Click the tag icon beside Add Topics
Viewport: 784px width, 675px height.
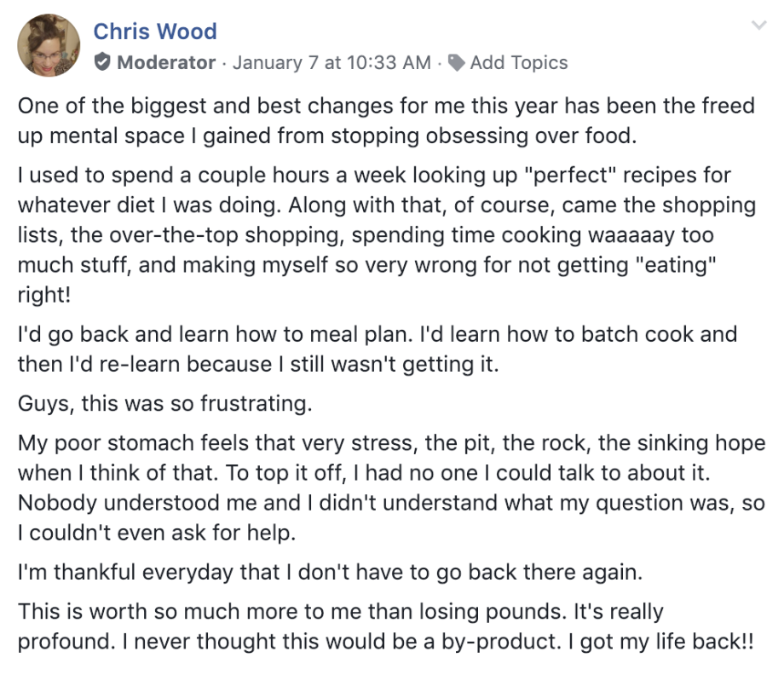point(456,62)
